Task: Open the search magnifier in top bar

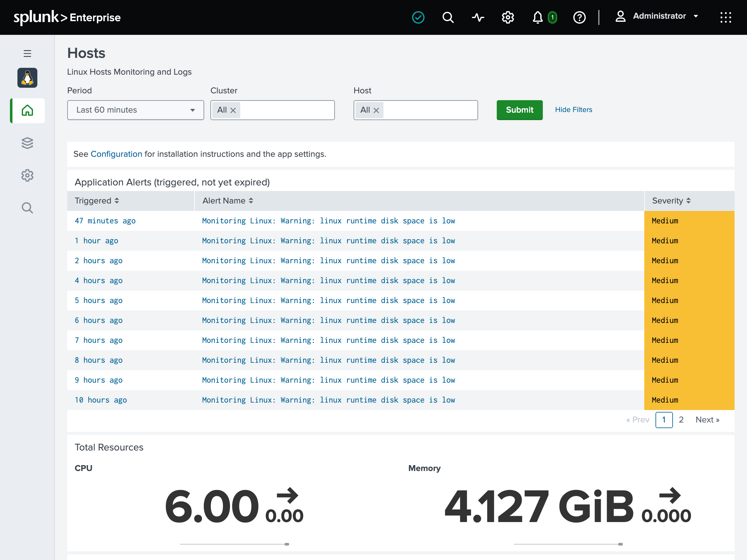Action: [448, 17]
